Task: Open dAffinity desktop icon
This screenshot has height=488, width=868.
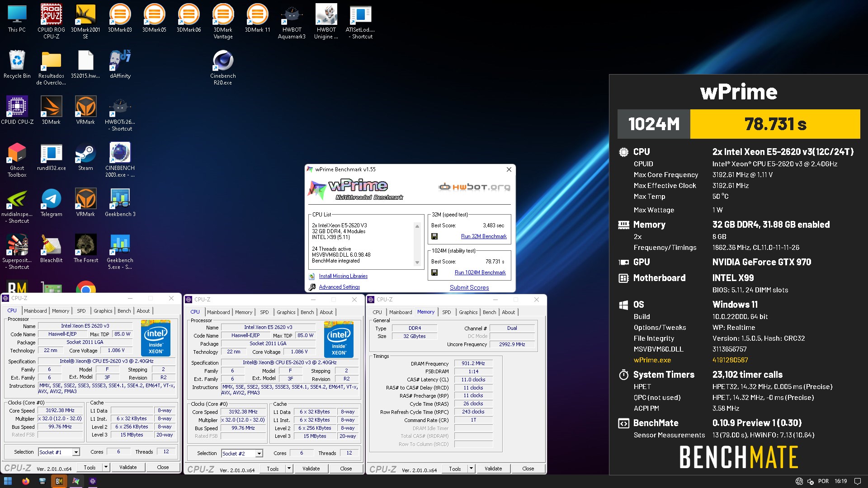Action: pos(120,64)
